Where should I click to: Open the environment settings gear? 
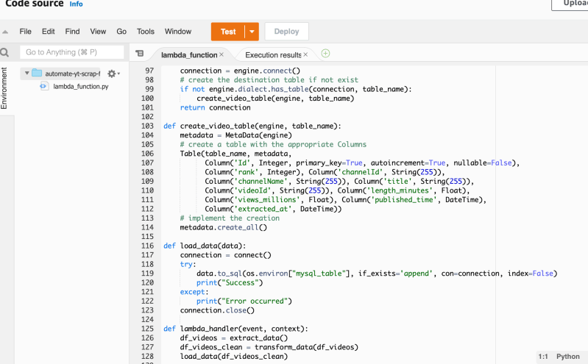point(113,74)
